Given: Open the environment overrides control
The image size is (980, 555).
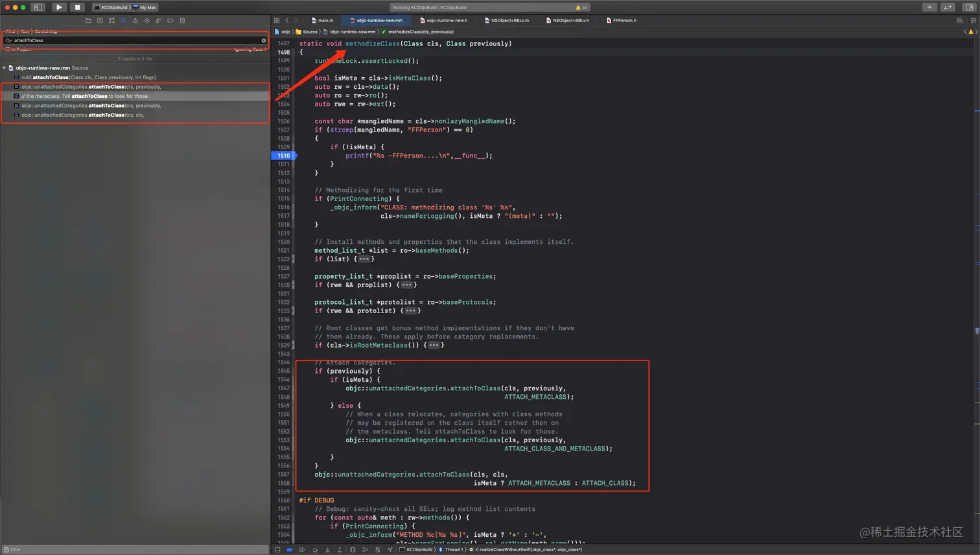Looking at the screenshot, I should [378, 550].
